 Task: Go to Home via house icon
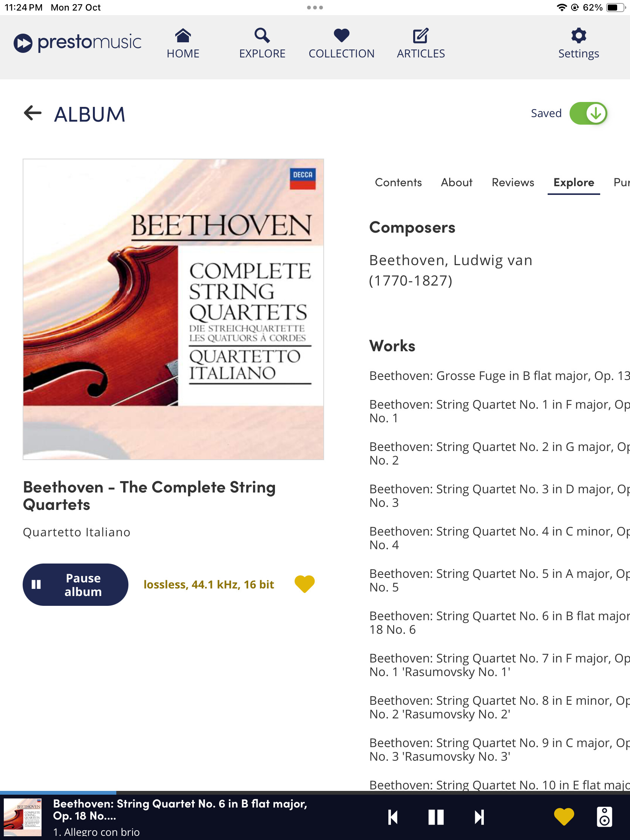(x=183, y=36)
